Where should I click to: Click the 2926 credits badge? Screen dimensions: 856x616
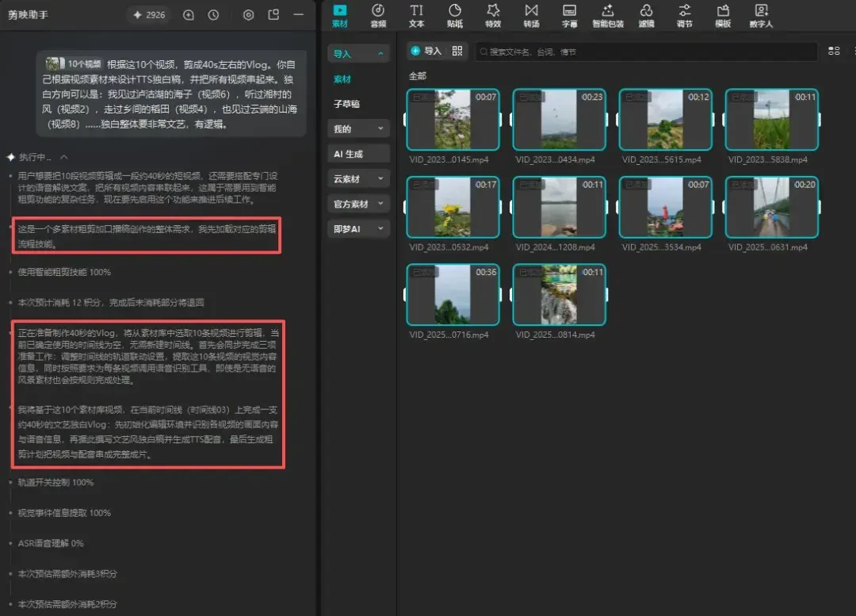149,15
